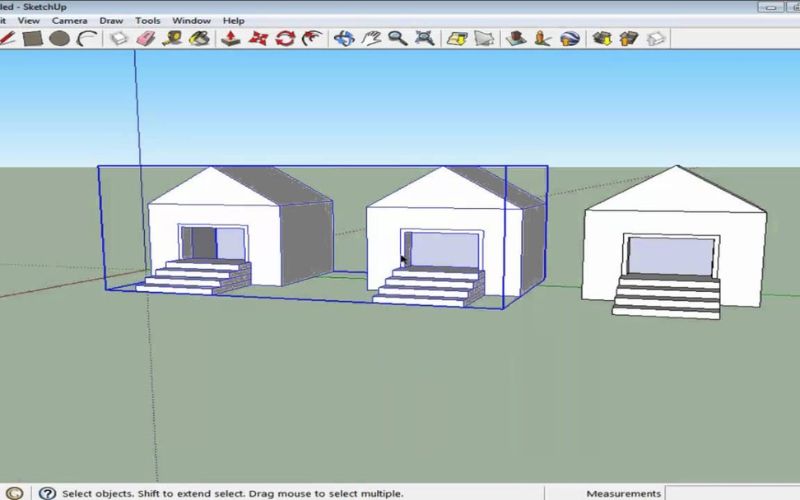Activate the Zoom magnifier tool

397,38
